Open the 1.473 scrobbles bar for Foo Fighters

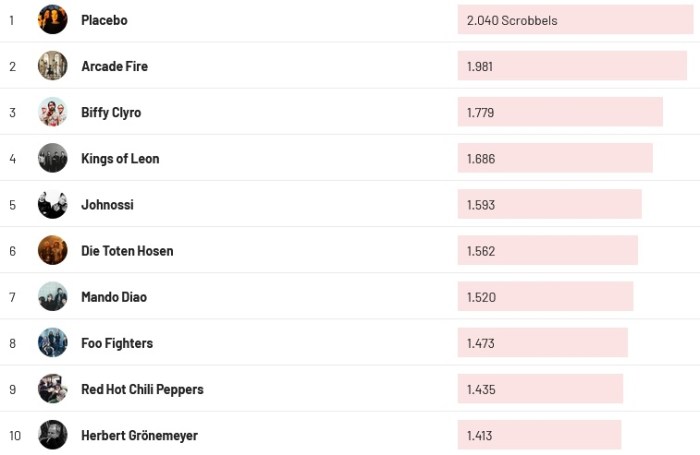coord(542,343)
